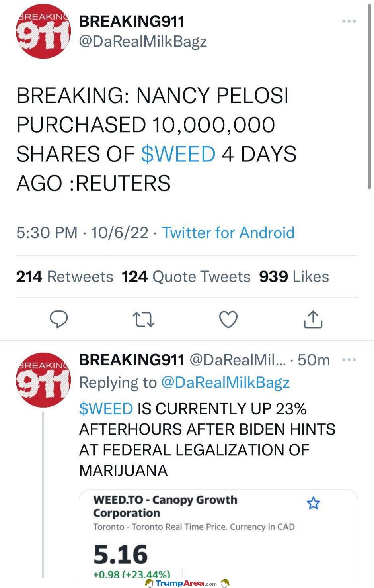
Task: View the 939 Likes list
Action: click(294, 276)
